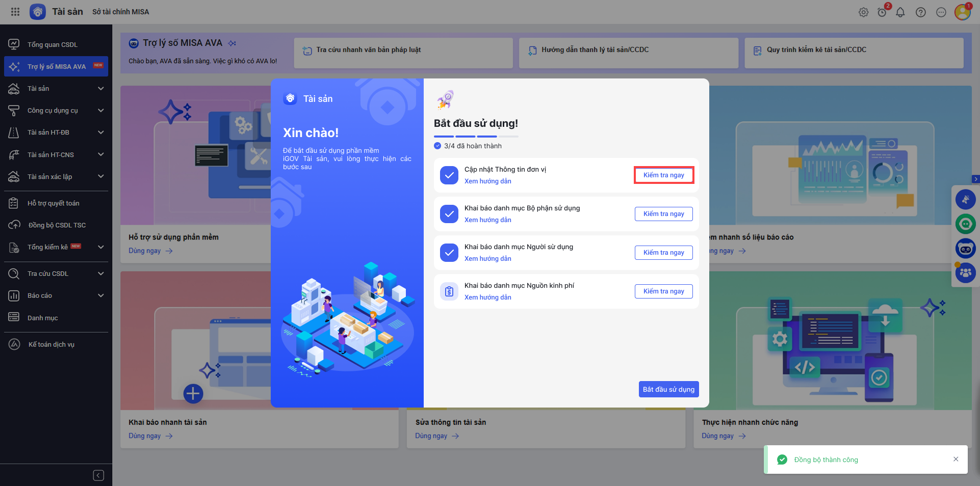Click the Hỗ trợ quyết toán sidebar icon

coord(14,203)
